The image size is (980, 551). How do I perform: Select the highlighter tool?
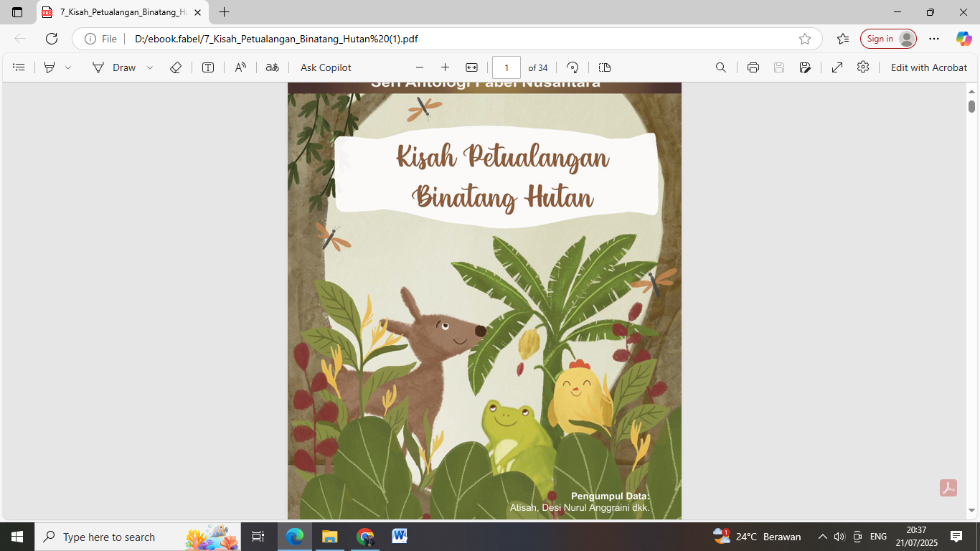(49, 67)
